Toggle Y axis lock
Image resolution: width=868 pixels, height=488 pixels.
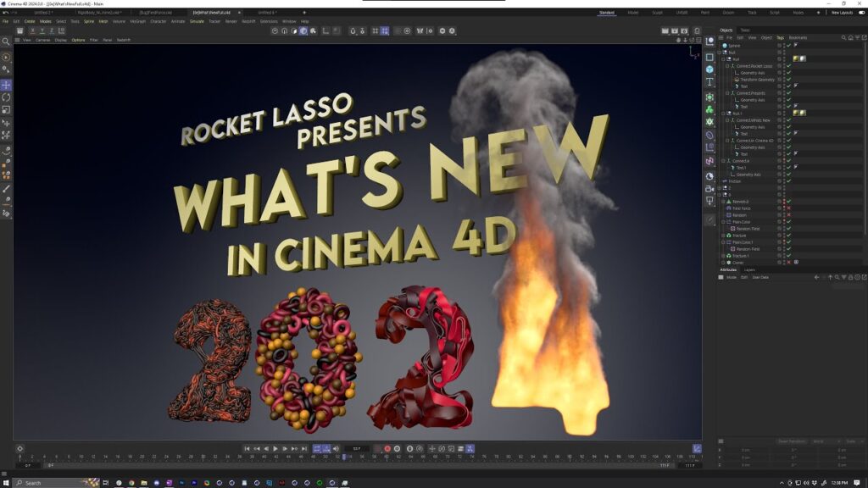coord(42,31)
